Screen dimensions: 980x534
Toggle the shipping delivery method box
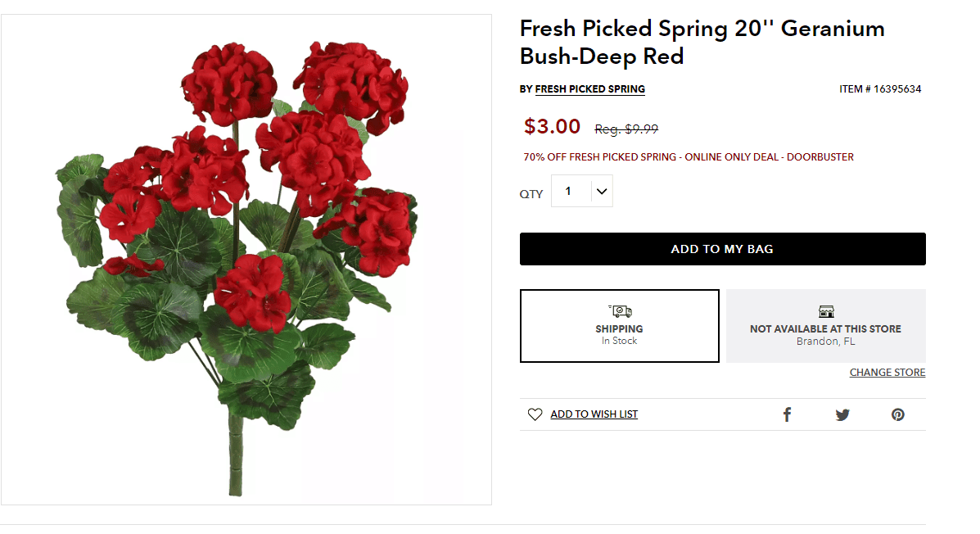pyautogui.click(x=620, y=326)
